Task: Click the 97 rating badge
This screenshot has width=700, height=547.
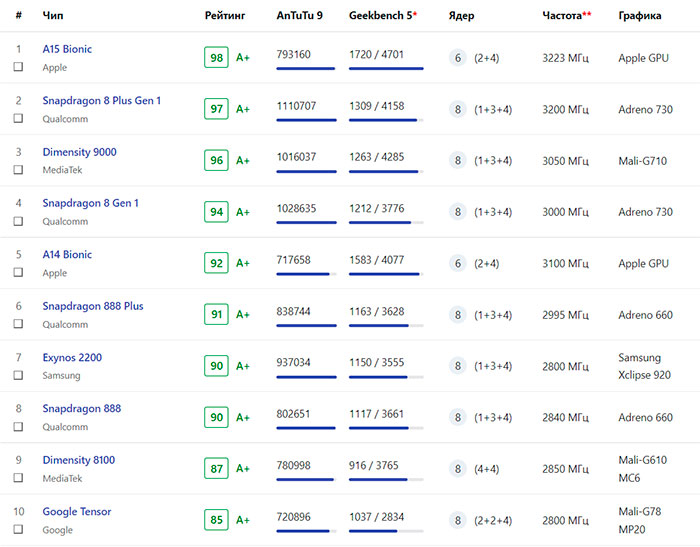Action: pyautogui.click(x=217, y=109)
